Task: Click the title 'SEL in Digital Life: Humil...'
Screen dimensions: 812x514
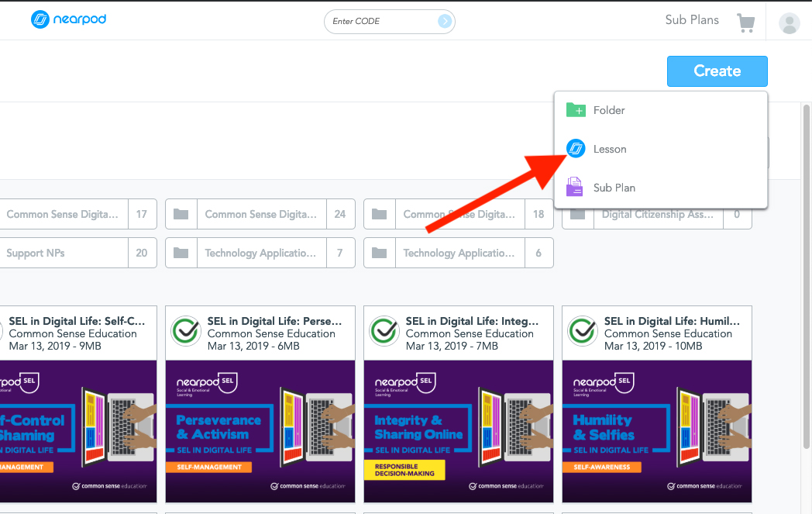Action: click(x=673, y=321)
